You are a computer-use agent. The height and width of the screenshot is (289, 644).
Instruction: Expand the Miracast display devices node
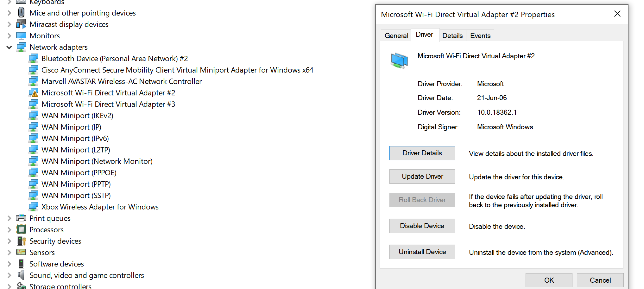[x=9, y=24]
